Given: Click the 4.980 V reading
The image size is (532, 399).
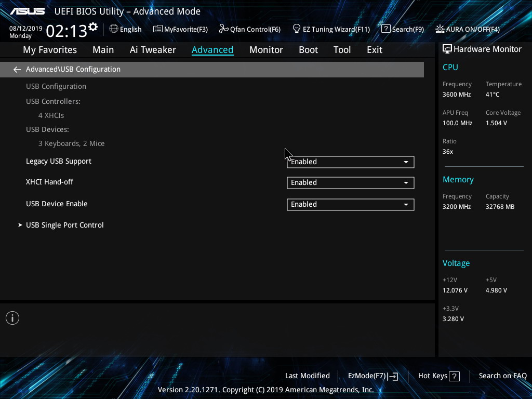Looking at the screenshot, I should pos(496,290).
